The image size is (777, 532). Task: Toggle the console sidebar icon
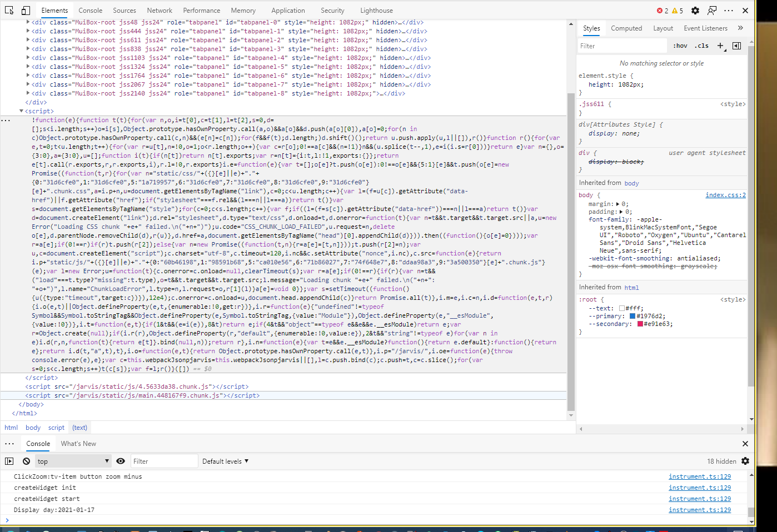[x=9, y=461]
